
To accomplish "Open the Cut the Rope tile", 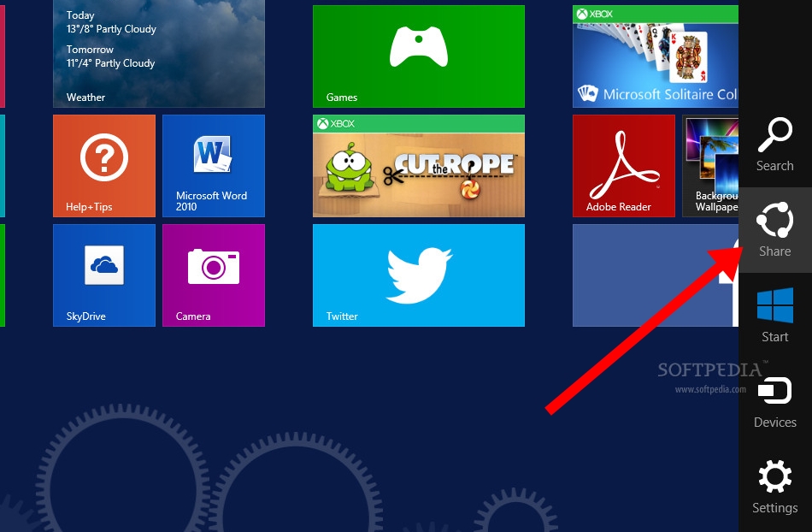I will 419,166.
